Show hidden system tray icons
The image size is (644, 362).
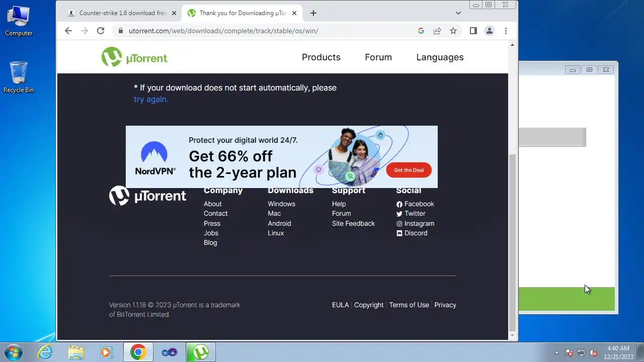[x=556, y=352]
